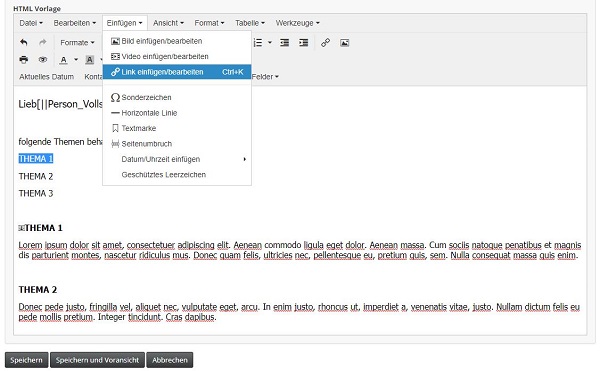The image size is (600, 371).
Task: Click the print icon
Action: [x=24, y=60]
